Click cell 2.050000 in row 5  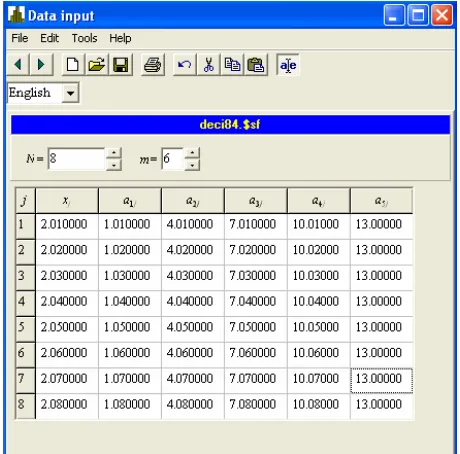click(67, 329)
